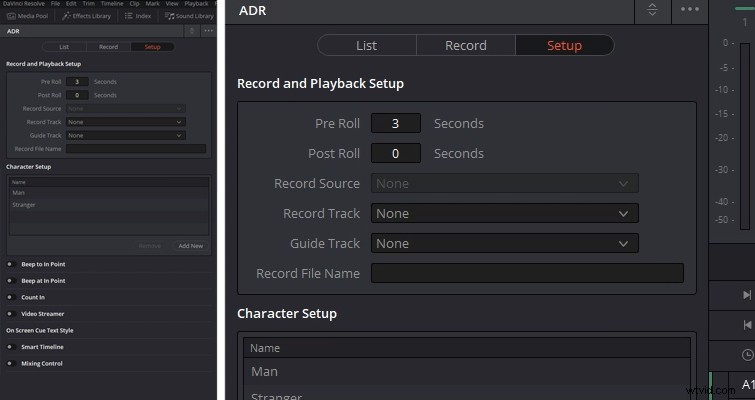Select character 'Stranger' in small ADR panel list
This screenshot has height=400, width=755.
pyautogui.click(x=109, y=205)
